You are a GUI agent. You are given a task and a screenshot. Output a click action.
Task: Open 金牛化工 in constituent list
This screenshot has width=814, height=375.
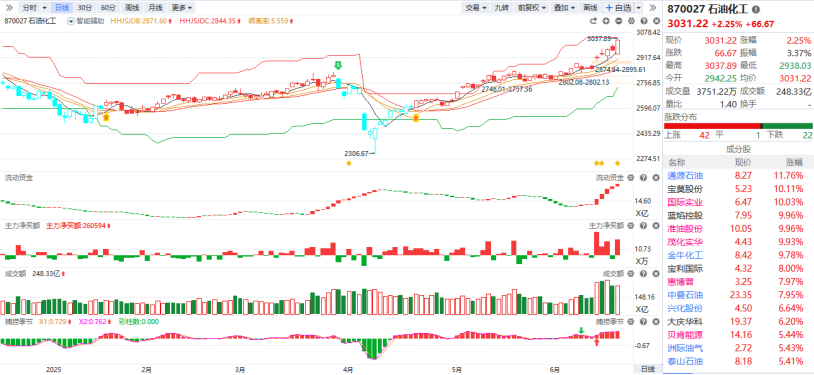(685, 256)
